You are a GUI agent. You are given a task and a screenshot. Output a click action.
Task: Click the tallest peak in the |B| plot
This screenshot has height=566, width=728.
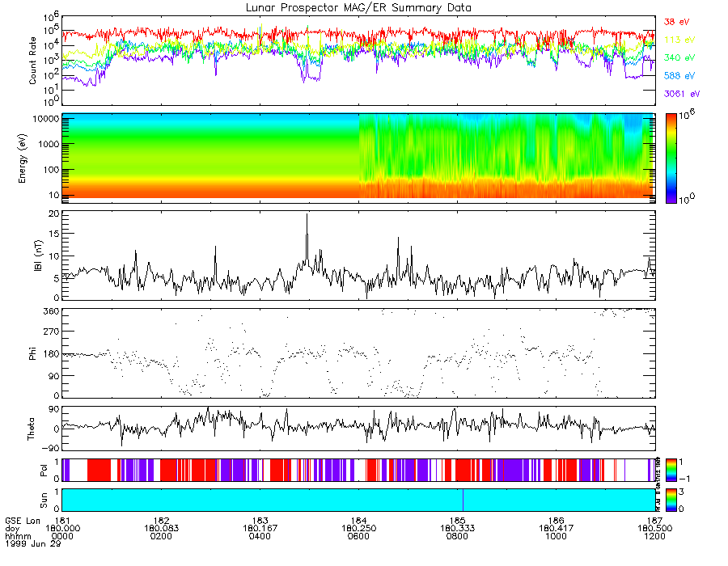(307, 216)
